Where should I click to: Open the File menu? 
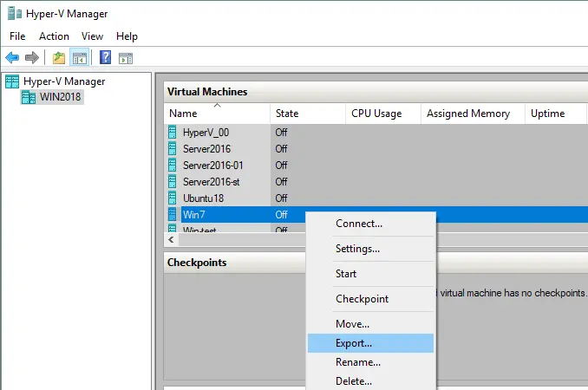[x=17, y=36]
